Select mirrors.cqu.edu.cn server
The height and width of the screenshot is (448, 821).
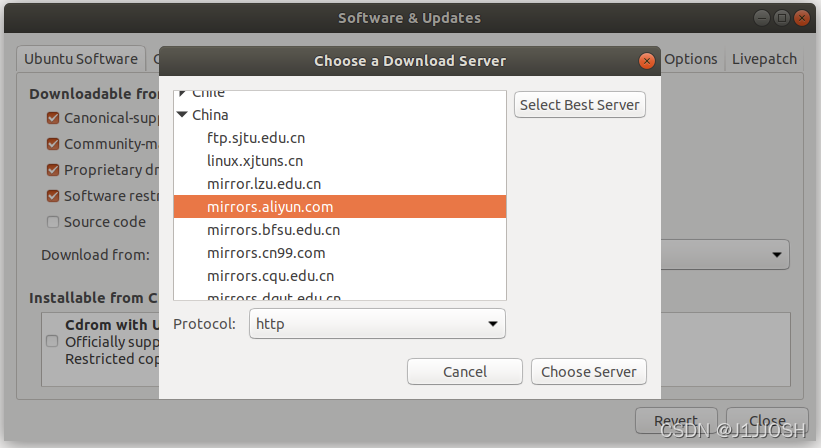pos(340,276)
